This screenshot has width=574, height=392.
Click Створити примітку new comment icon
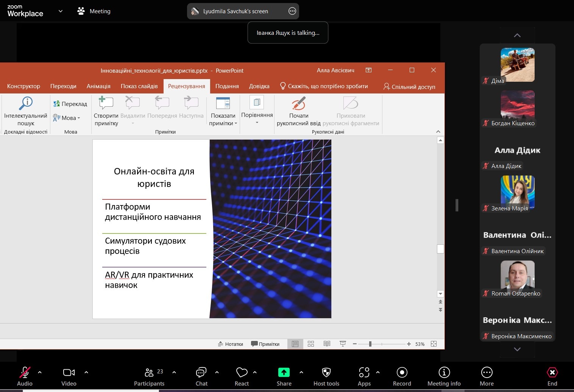106,103
